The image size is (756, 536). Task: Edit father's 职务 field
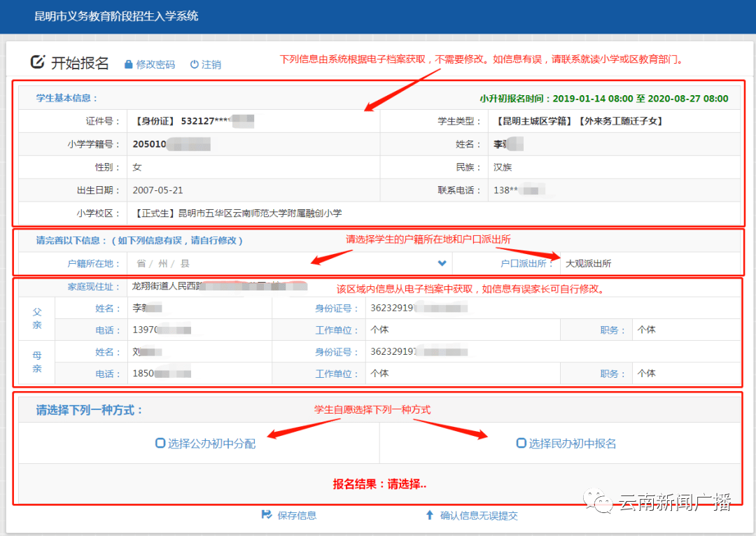click(x=686, y=330)
